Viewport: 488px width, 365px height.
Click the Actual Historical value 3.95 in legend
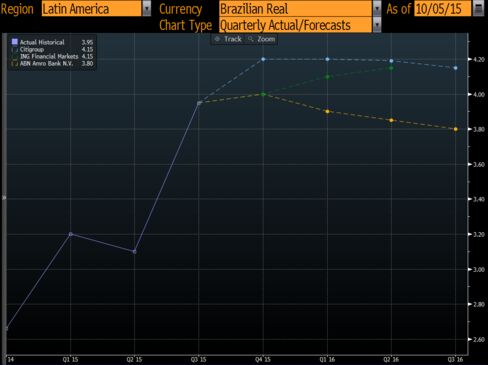point(87,42)
